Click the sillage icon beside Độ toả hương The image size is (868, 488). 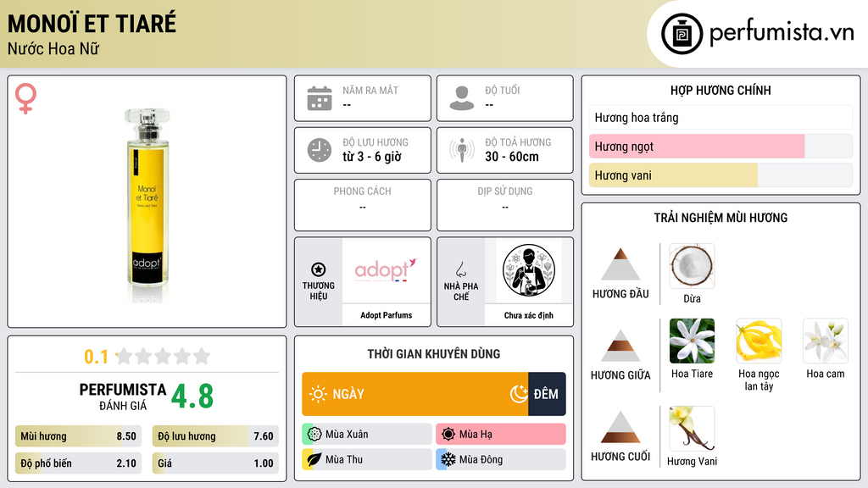(x=462, y=150)
